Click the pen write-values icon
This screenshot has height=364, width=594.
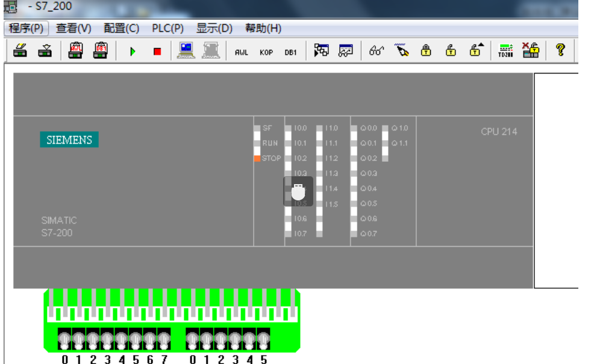point(402,51)
